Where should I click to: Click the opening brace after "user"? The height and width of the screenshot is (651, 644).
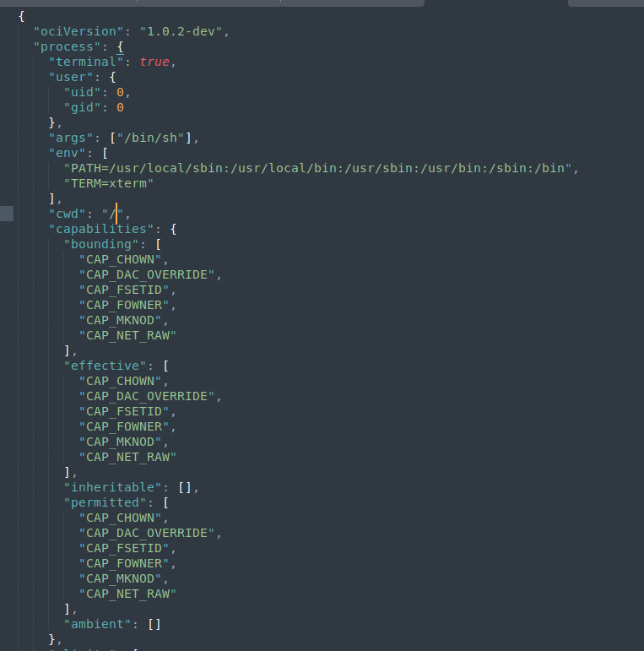[112, 77]
